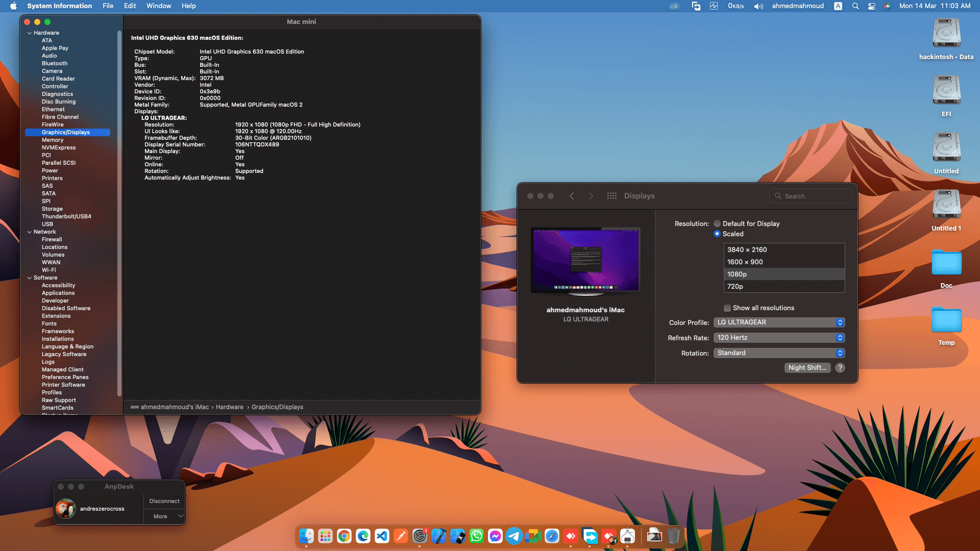Open Messenger from the Dock
Image resolution: width=980 pixels, height=551 pixels.
[495, 536]
